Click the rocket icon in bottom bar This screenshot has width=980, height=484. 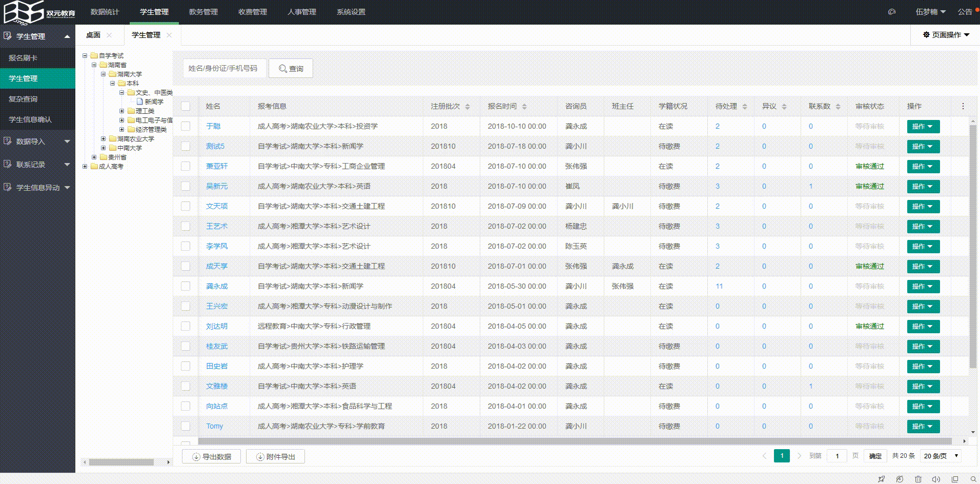881,479
